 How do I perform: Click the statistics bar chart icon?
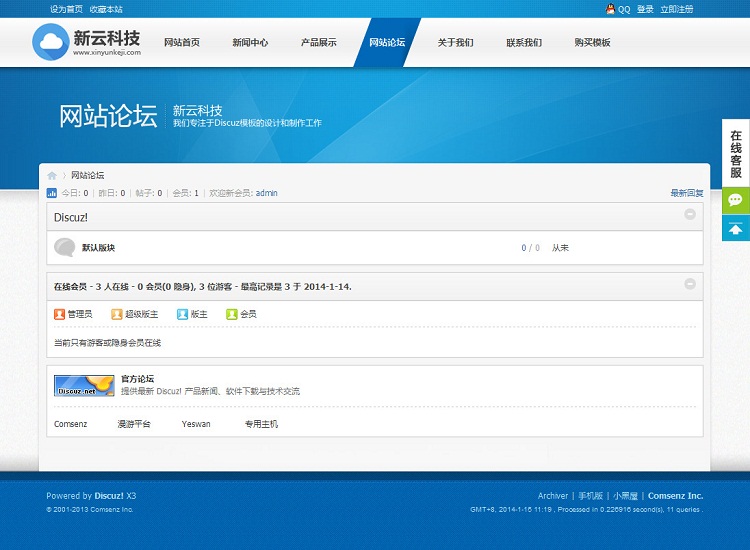52,193
